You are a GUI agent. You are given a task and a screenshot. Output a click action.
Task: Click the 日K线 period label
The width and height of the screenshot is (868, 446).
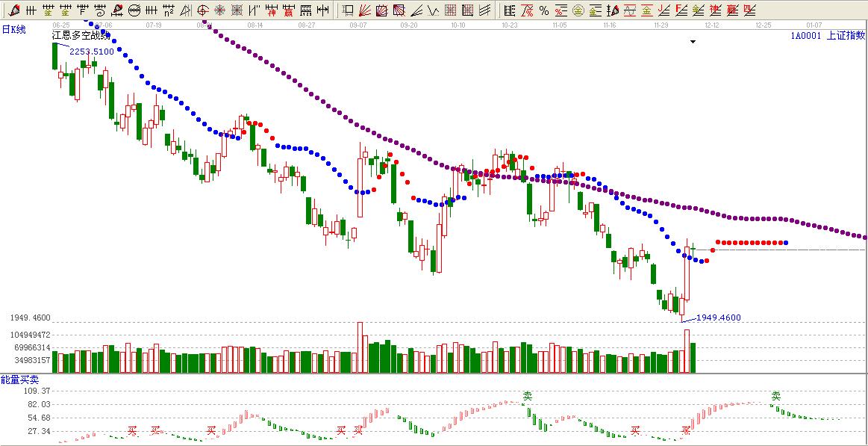tap(13, 29)
